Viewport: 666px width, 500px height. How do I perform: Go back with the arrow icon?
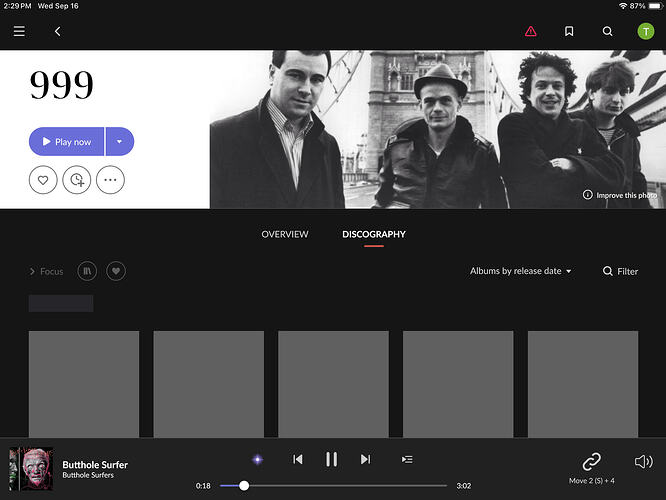pos(57,31)
